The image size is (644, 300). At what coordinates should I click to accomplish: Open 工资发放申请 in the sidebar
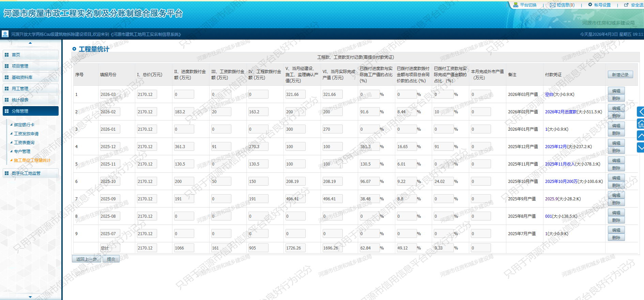26,133
